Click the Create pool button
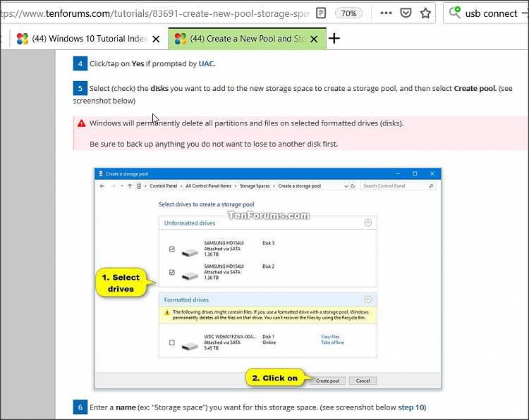The height and width of the screenshot is (420, 529). pyautogui.click(x=327, y=381)
